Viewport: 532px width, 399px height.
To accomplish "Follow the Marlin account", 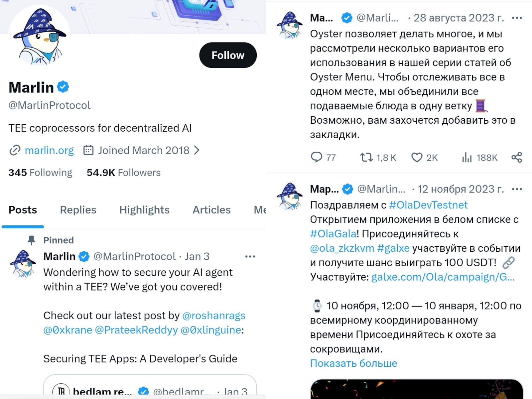I will [228, 55].
